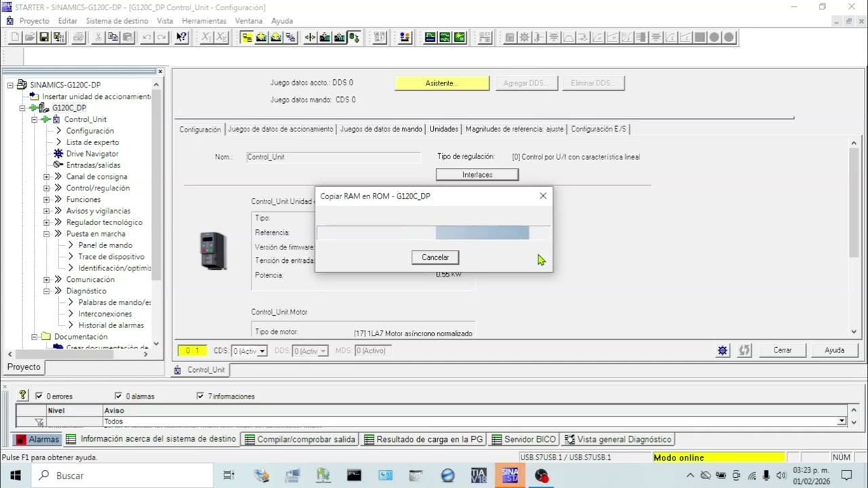The width and height of the screenshot is (868, 488).
Task: Click the Cerrar button
Action: click(x=783, y=350)
